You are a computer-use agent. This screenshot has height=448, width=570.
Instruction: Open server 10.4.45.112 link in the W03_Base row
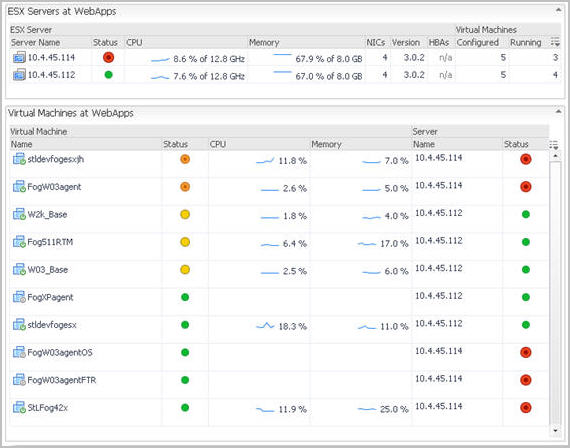tap(438, 268)
